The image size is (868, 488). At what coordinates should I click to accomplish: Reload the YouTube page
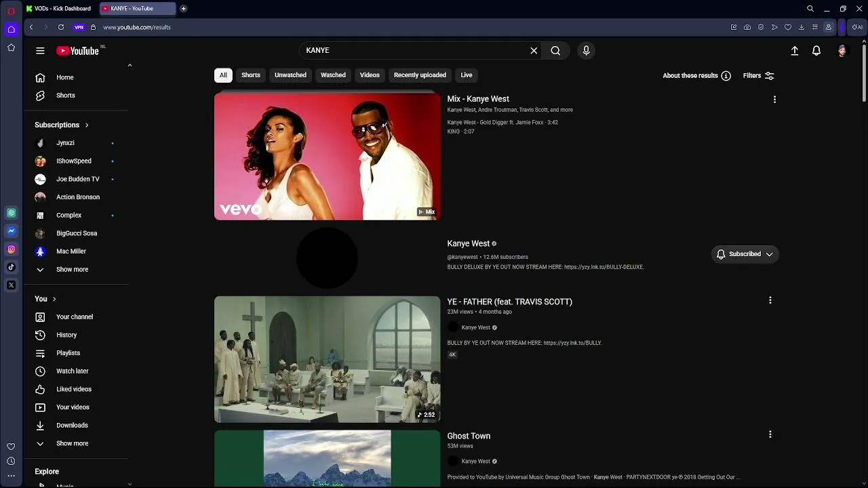(x=61, y=27)
